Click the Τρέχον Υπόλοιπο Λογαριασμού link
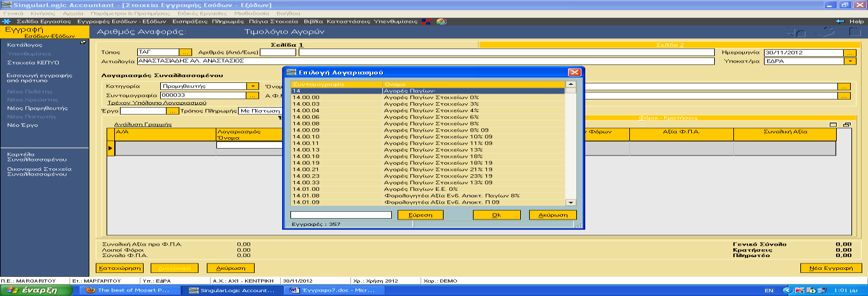The width and height of the screenshot is (868, 296). tap(156, 103)
